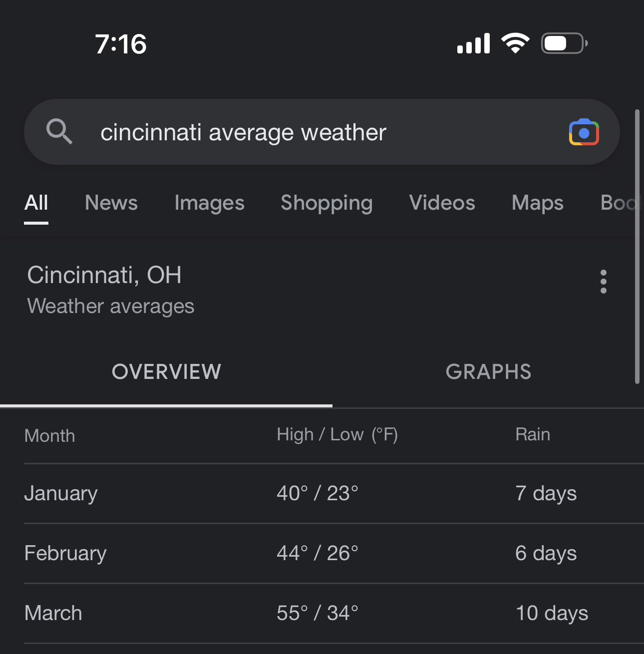Switch to the Images tab
This screenshot has height=654, width=644.
210,203
